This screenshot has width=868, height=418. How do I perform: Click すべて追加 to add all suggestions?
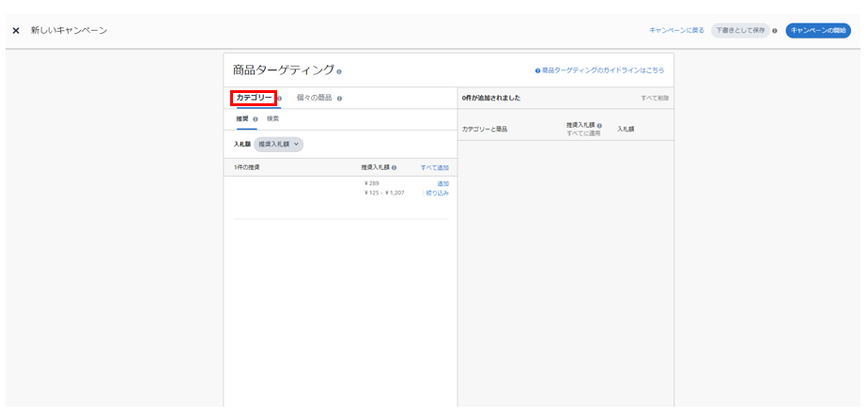[x=435, y=167]
